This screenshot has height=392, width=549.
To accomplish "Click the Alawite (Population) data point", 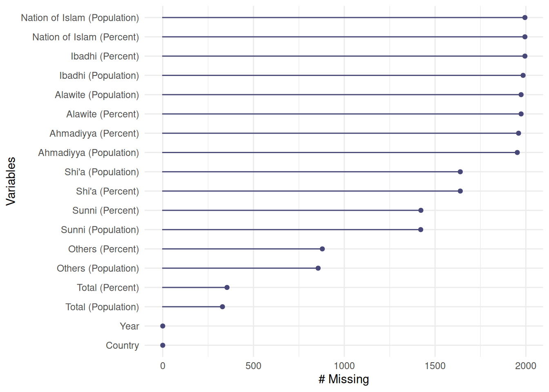I will (x=521, y=95).
